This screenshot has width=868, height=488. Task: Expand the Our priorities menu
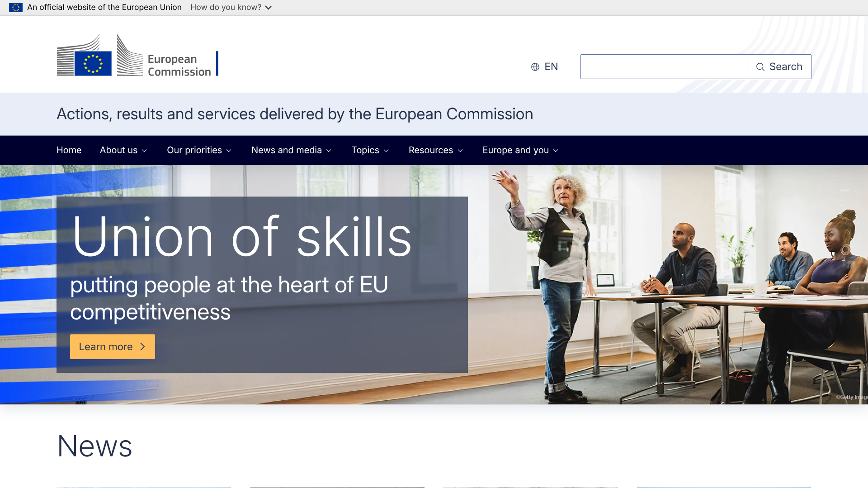(199, 150)
